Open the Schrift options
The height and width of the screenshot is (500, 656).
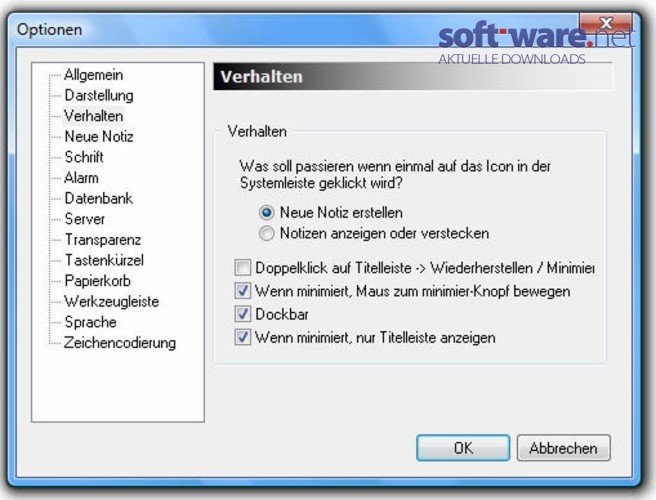pos(84,157)
